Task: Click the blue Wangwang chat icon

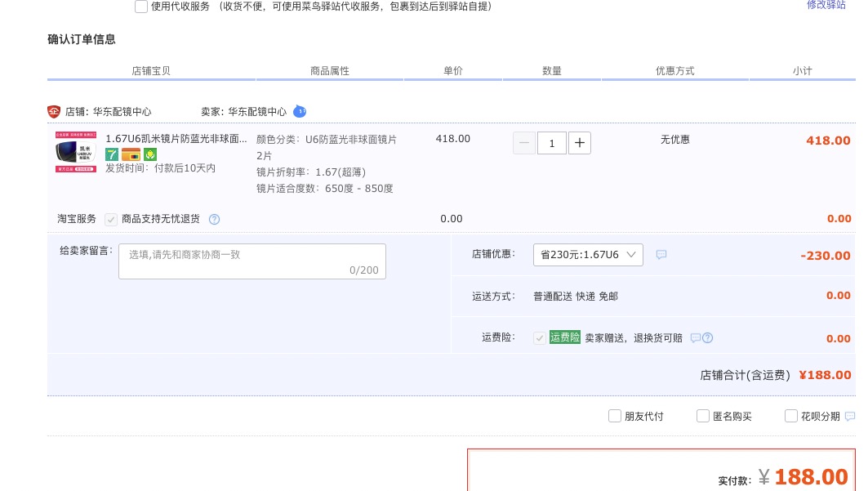Action: (x=300, y=111)
